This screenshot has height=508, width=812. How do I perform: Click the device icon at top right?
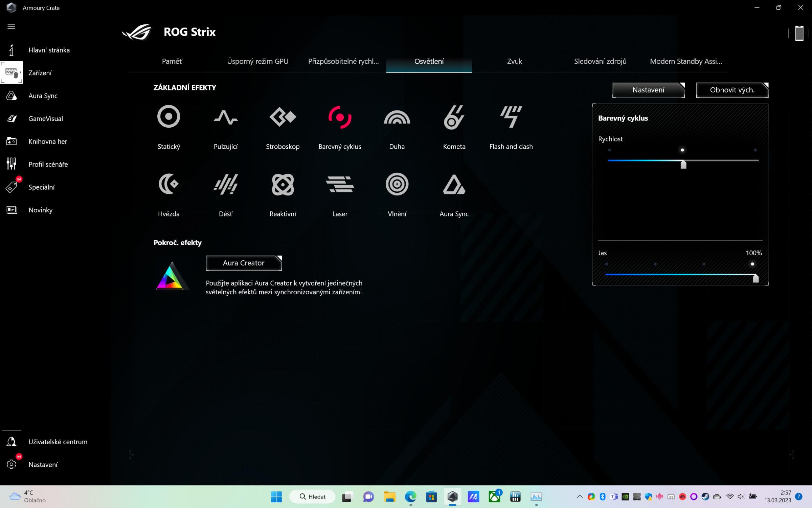tap(799, 33)
